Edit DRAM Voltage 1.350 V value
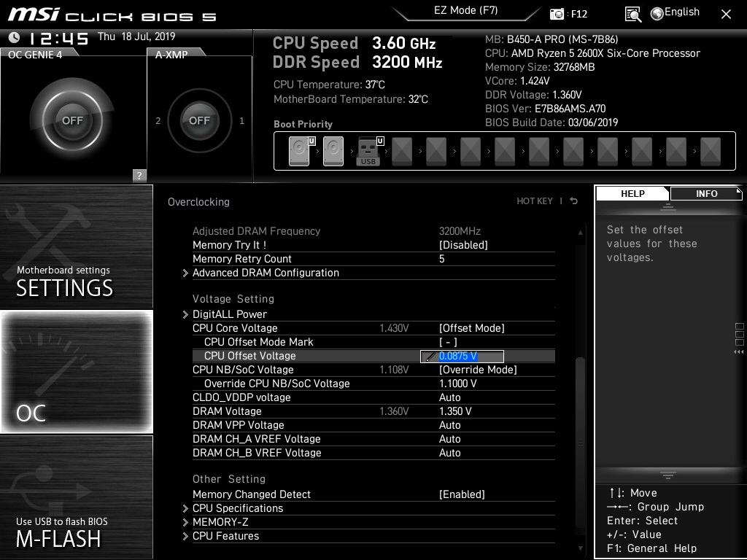This screenshot has height=560, width=747. [455, 411]
